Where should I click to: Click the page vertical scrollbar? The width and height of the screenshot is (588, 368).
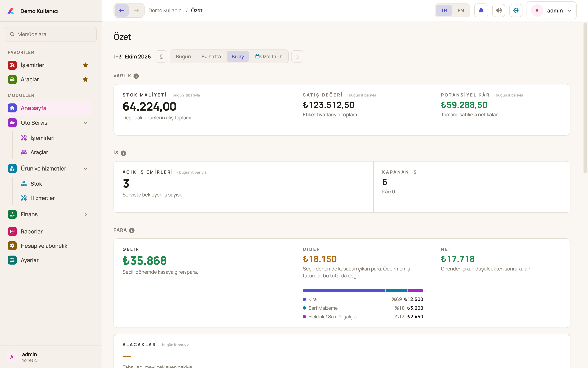click(x=585, y=98)
